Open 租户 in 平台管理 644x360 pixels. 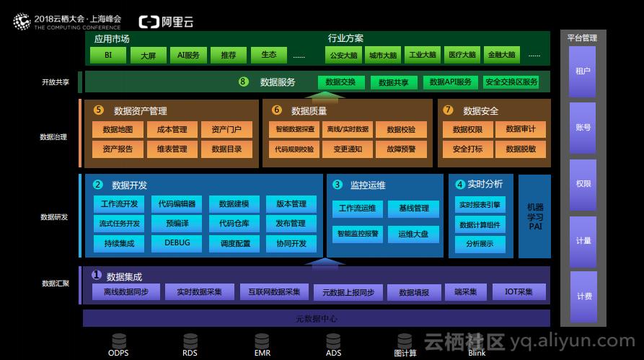coord(583,71)
